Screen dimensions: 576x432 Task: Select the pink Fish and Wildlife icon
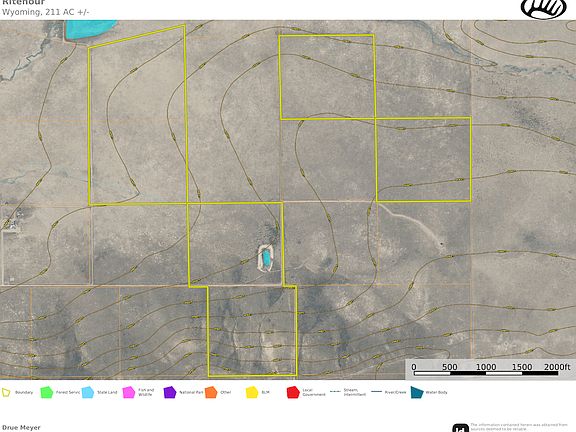pyautogui.click(x=129, y=392)
